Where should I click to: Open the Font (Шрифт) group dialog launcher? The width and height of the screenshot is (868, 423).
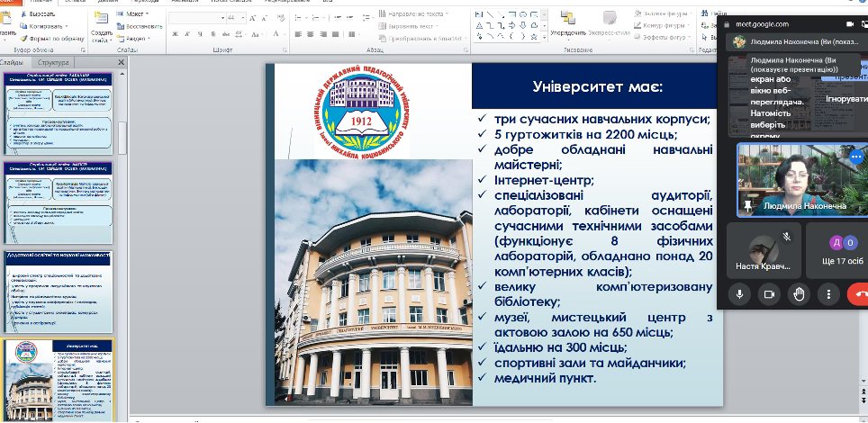pyautogui.click(x=285, y=50)
